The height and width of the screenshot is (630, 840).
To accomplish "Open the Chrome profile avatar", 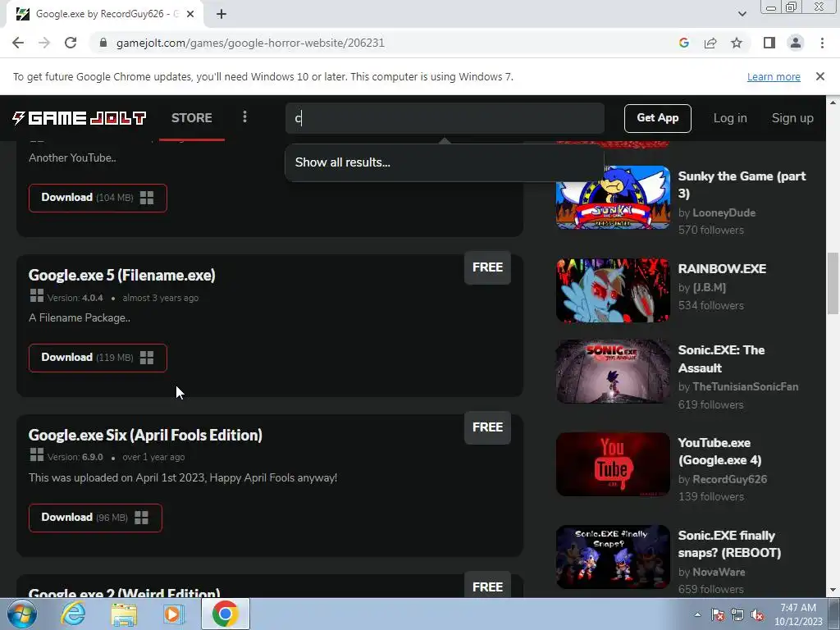I will pyautogui.click(x=796, y=43).
